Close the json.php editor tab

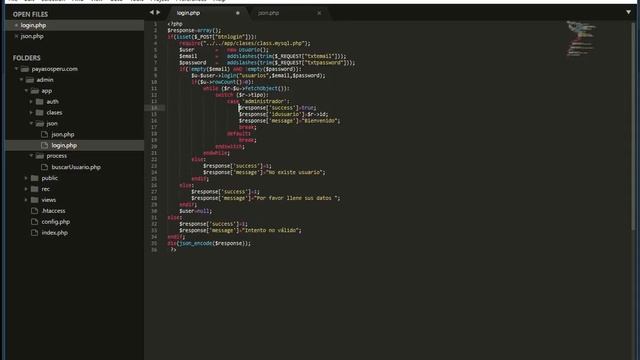click(319, 13)
